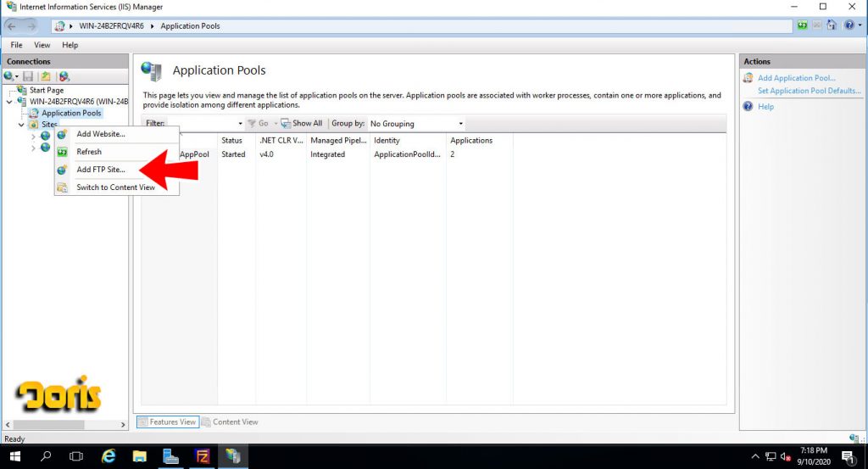
Task: Sort by the Managed Pipeline column header
Action: point(337,141)
